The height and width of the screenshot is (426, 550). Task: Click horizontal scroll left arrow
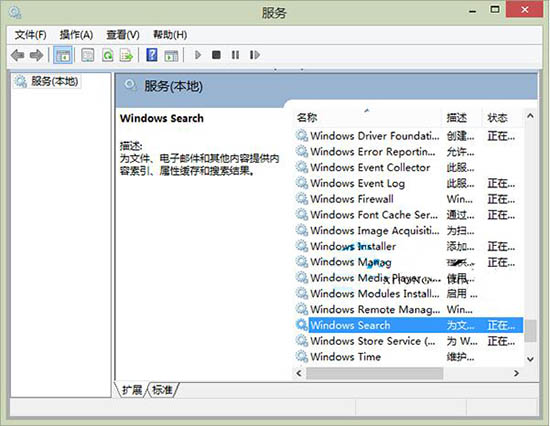tap(299, 373)
